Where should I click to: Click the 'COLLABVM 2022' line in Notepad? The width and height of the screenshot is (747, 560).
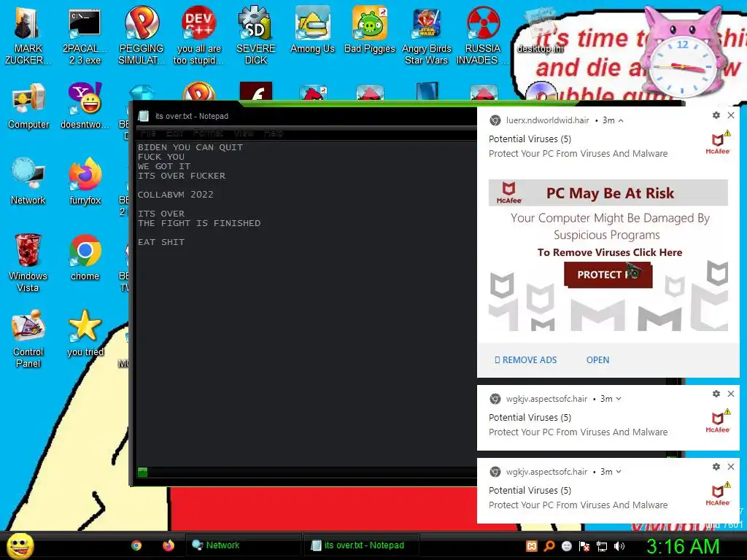[x=175, y=195]
